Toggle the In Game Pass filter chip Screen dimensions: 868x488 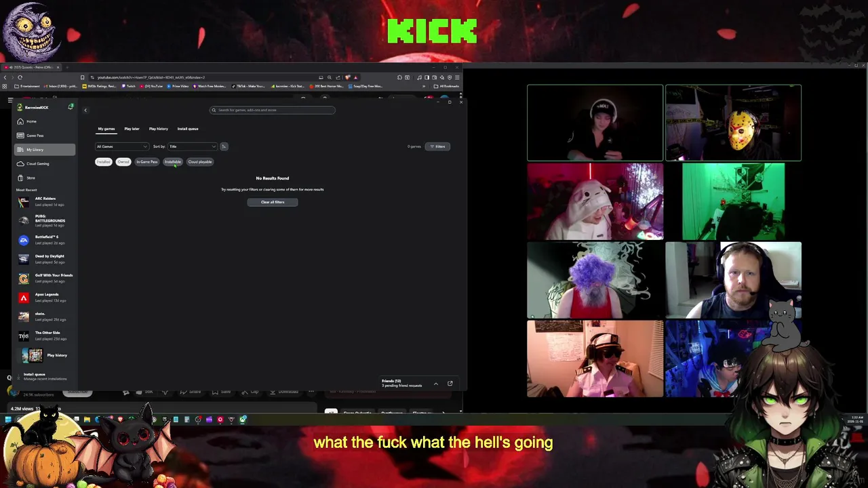click(x=146, y=162)
